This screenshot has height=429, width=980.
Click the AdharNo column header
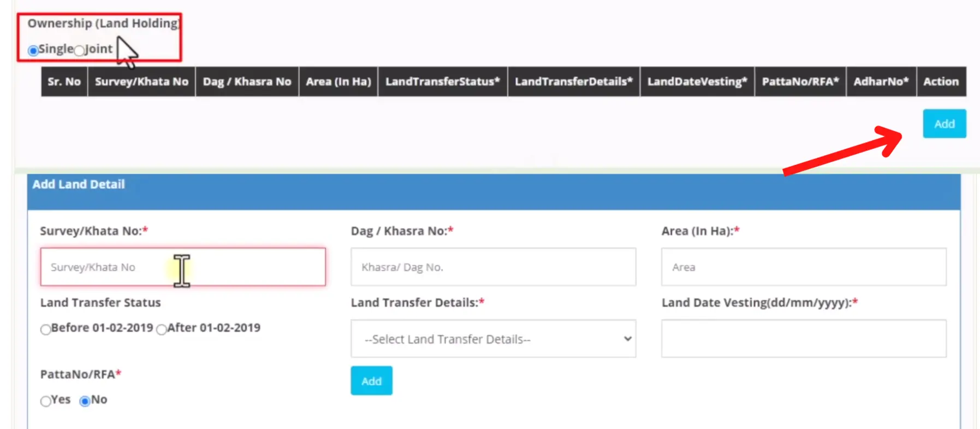pyautogui.click(x=881, y=82)
